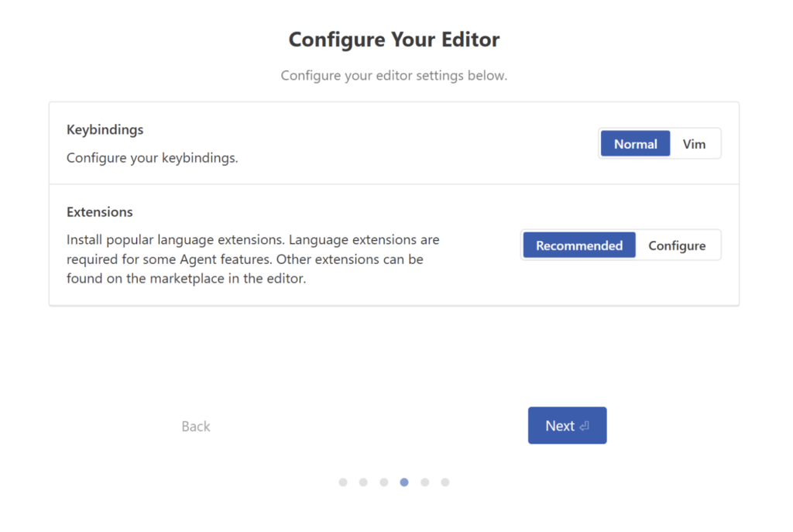
Task: Click the Extensions section heading
Action: (100, 212)
